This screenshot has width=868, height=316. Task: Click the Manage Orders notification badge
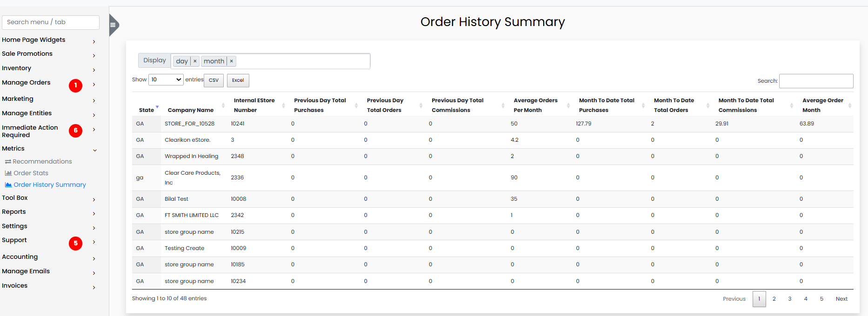tap(75, 86)
